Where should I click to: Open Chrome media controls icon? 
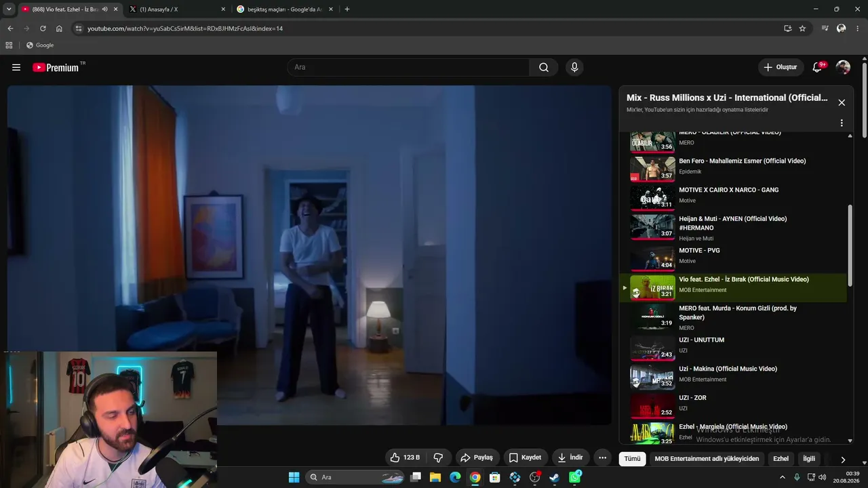click(825, 28)
